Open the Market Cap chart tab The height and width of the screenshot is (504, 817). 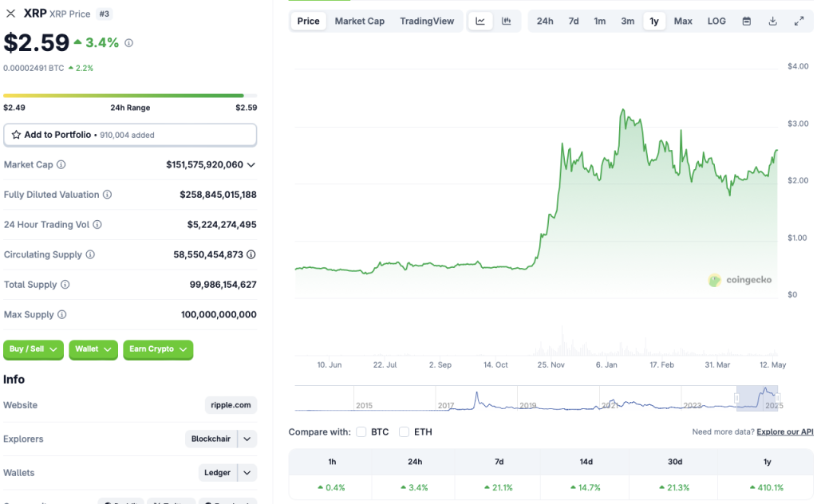(360, 21)
